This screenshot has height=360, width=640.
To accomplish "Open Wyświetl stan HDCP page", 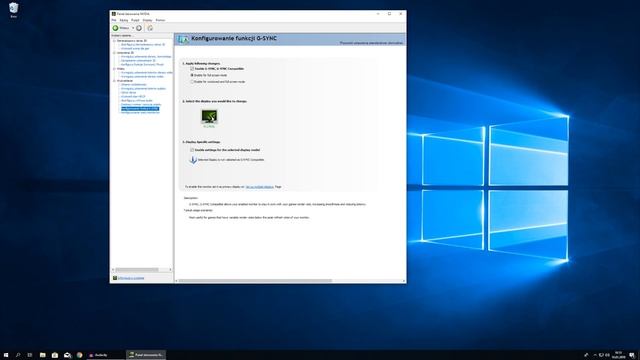I will 133,97.
